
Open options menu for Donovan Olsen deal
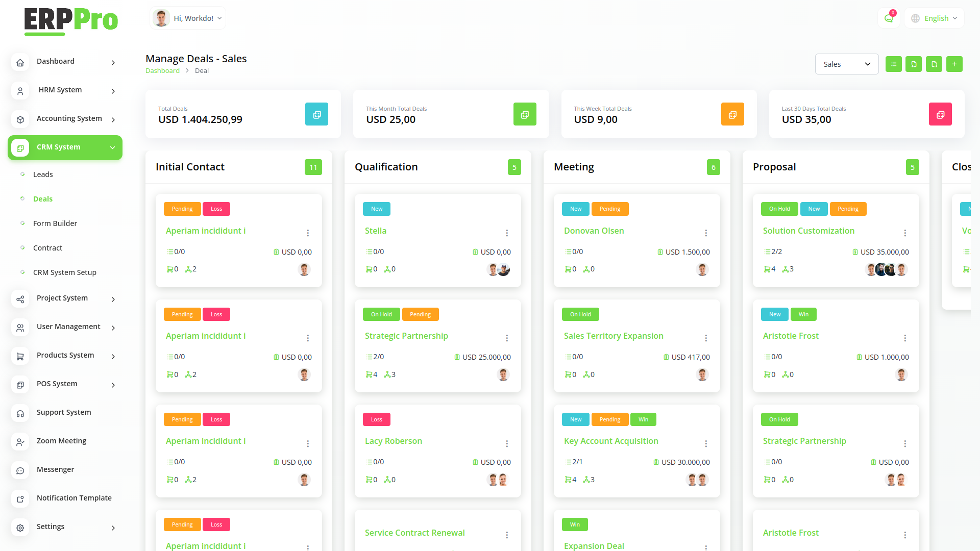point(706,233)
